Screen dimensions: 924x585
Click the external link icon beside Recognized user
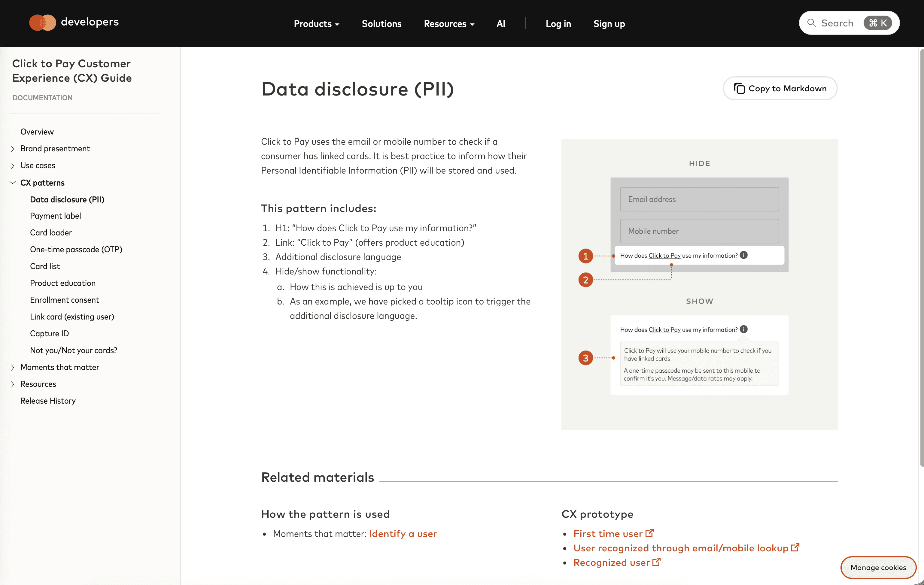[x=657, y=562]
